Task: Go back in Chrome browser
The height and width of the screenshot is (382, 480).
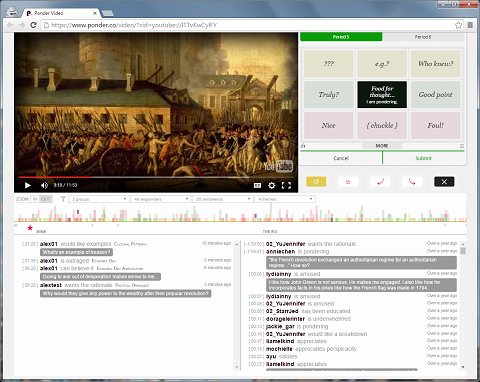Action: point(10,25)
